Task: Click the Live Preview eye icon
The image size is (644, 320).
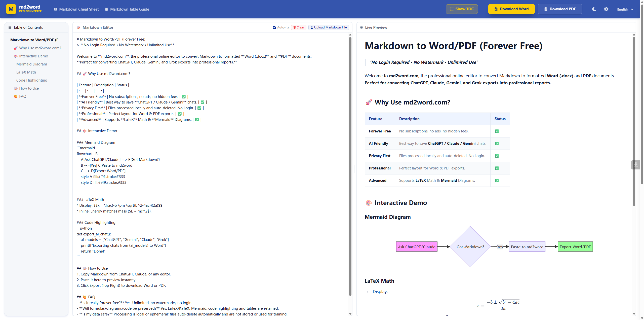Action: [x=361, y=27]
